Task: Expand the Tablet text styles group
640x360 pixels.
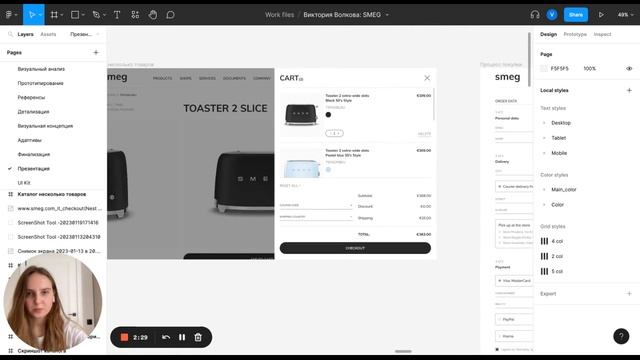Action: 544,138
